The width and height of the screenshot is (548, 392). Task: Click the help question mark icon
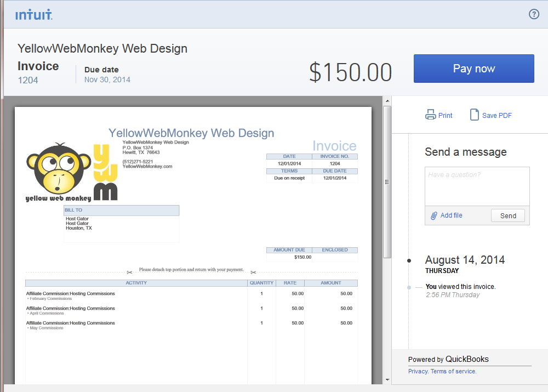click(x=534, y=14)
